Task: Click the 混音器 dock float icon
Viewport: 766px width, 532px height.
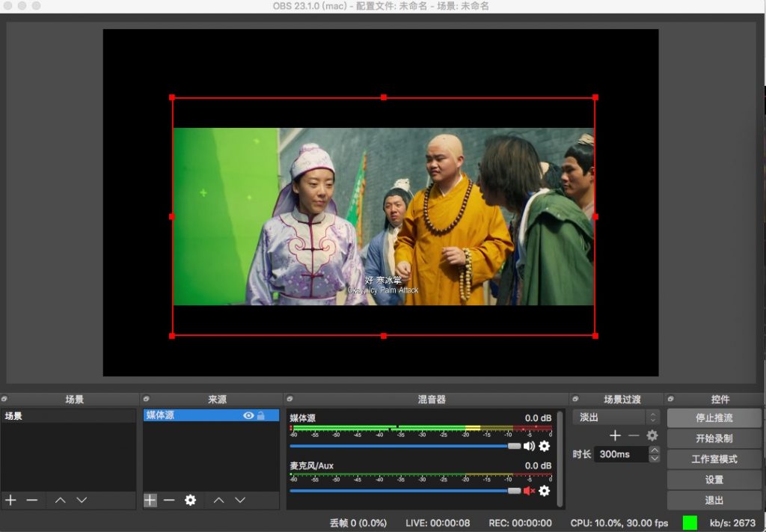Action: click(289, 399)
